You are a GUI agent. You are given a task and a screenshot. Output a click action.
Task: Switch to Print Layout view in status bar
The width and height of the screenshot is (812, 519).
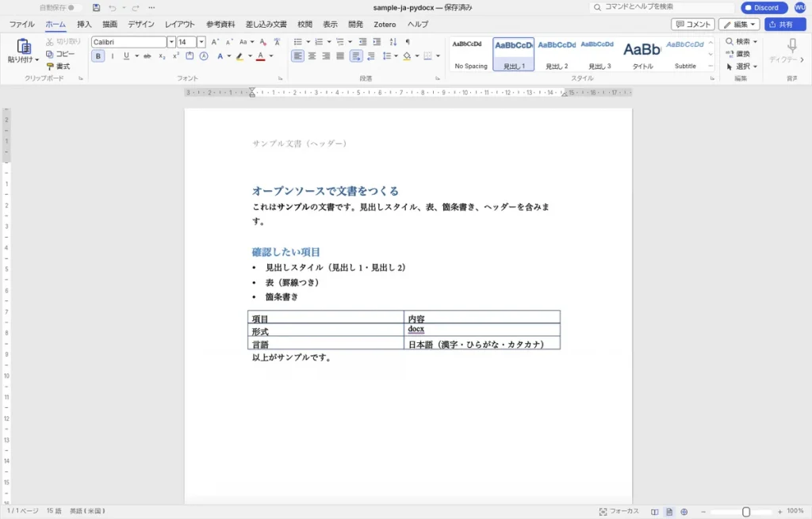click(x=669, y=512)
